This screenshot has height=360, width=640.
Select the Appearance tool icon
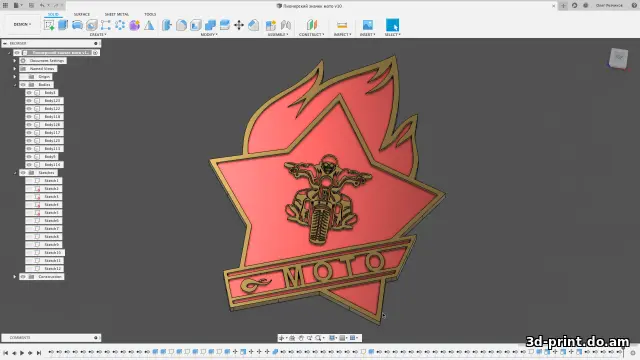(x=253, y=25)
